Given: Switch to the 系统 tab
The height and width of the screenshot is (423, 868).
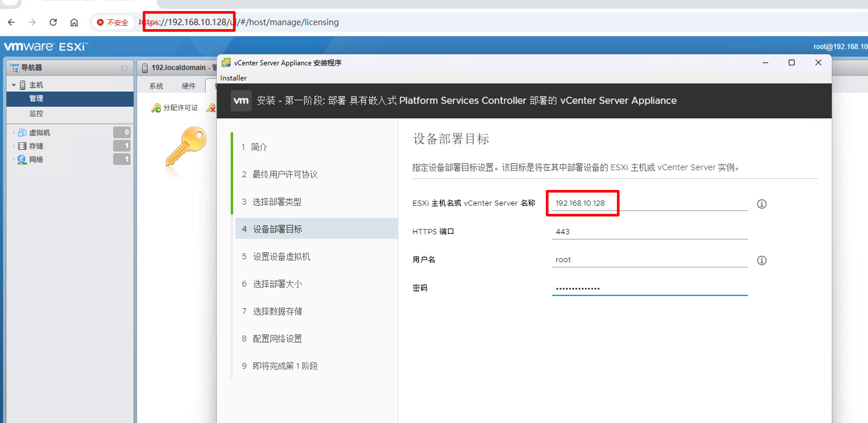Looking at the screenshot, I should click(x=156, y=86).
